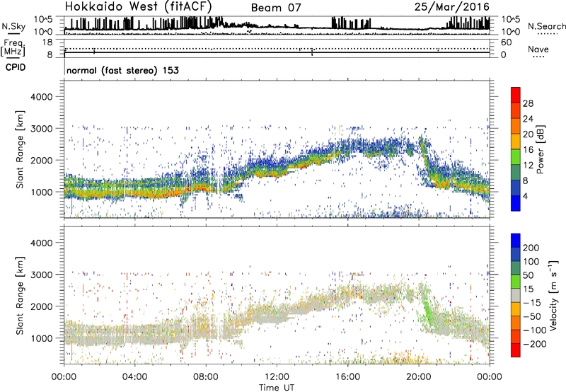Click the 'Nave' legend label
This screenshot has height=392, width=566.
538,50
